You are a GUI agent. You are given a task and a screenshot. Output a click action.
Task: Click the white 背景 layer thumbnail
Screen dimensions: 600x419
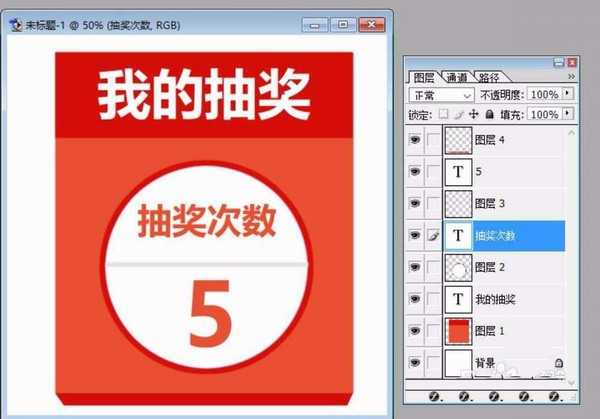click(458, 363)
